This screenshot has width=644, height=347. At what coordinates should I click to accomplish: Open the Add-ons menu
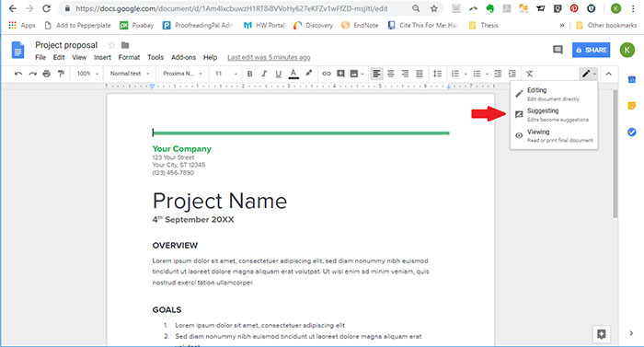tap(183, 58)
